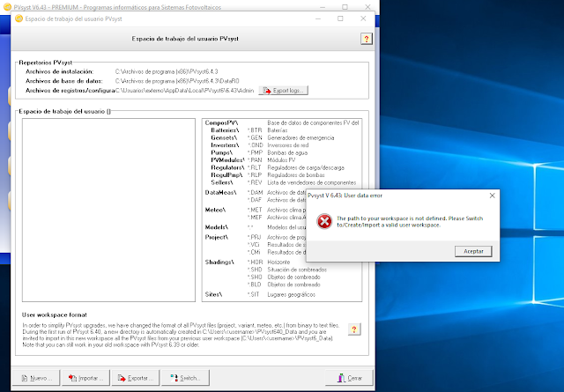Screen dimensions: 564x392
Task: Close the User data error dialog
Action: click(x=492, y=196)
